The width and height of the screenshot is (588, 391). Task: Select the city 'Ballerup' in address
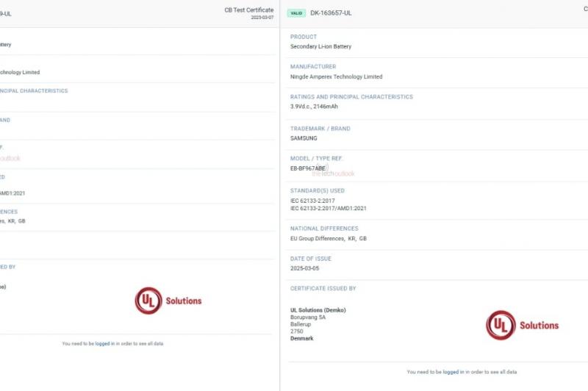tap(301, 324)
